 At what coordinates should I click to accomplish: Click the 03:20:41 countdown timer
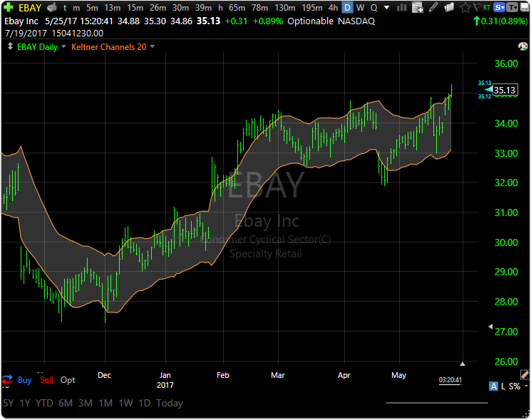point(450,380)
